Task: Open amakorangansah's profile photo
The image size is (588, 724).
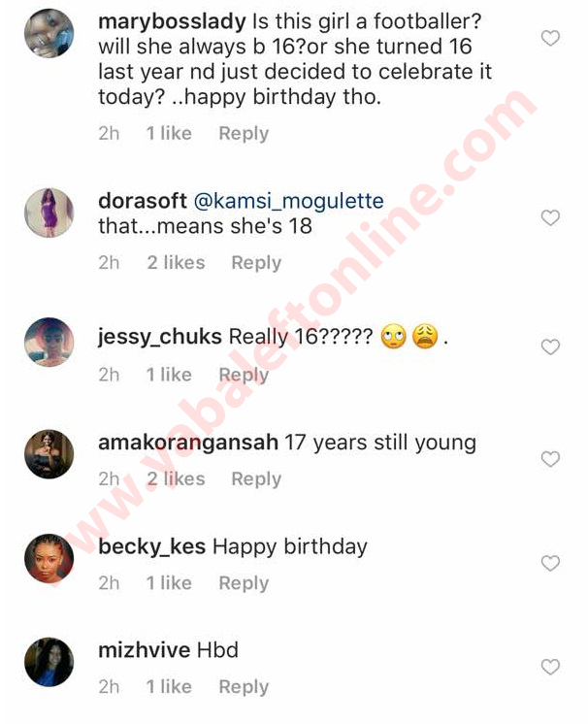Action: (x=49, y=453)
